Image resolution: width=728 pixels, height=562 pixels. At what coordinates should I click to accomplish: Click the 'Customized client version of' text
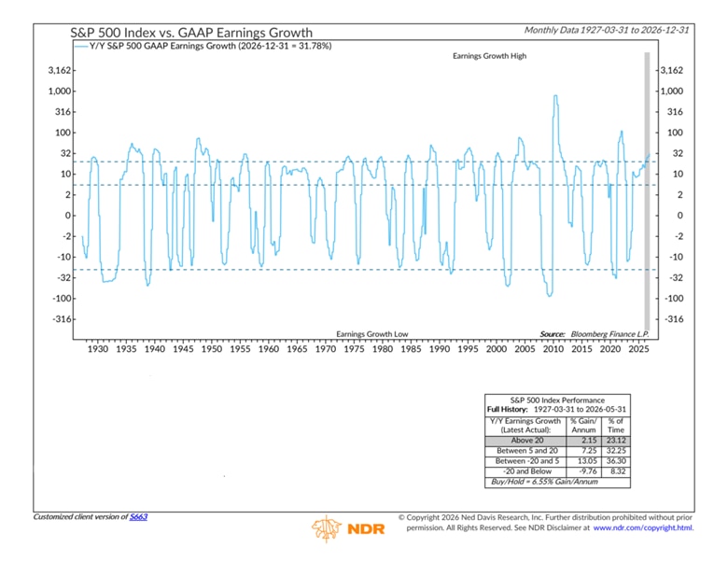click(80, 516)
